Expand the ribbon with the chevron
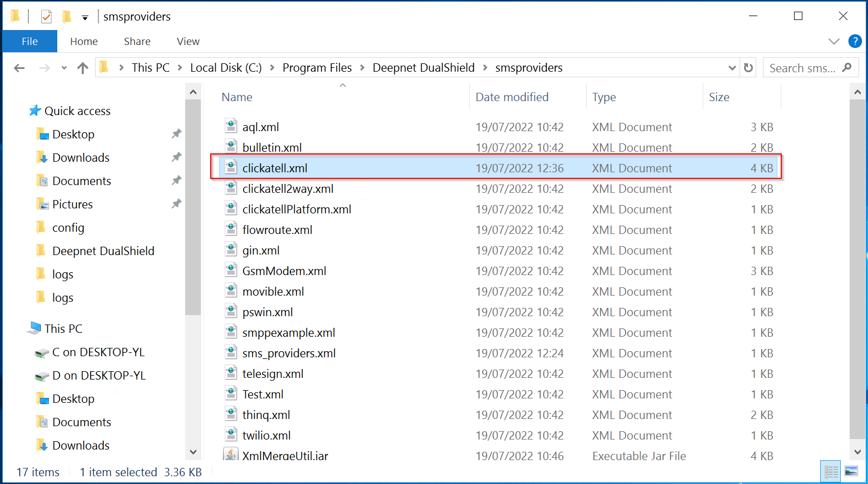This screenshot has height=484, width=868. tap(834, 41)
